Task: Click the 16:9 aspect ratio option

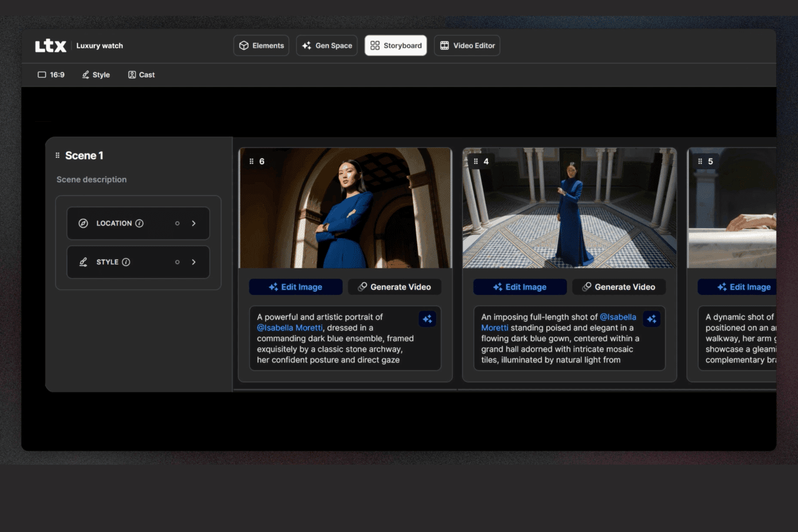Action: (x=51, y=75)
